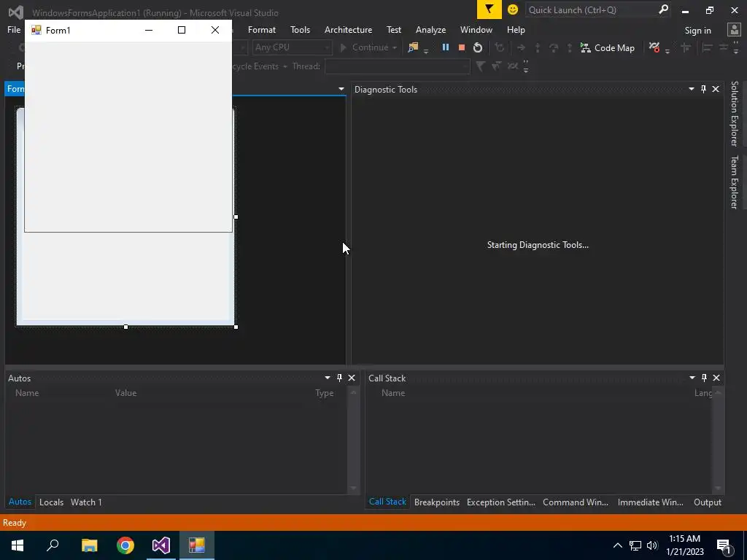Open the Help menu
The image size is (747, 560).
516,29
